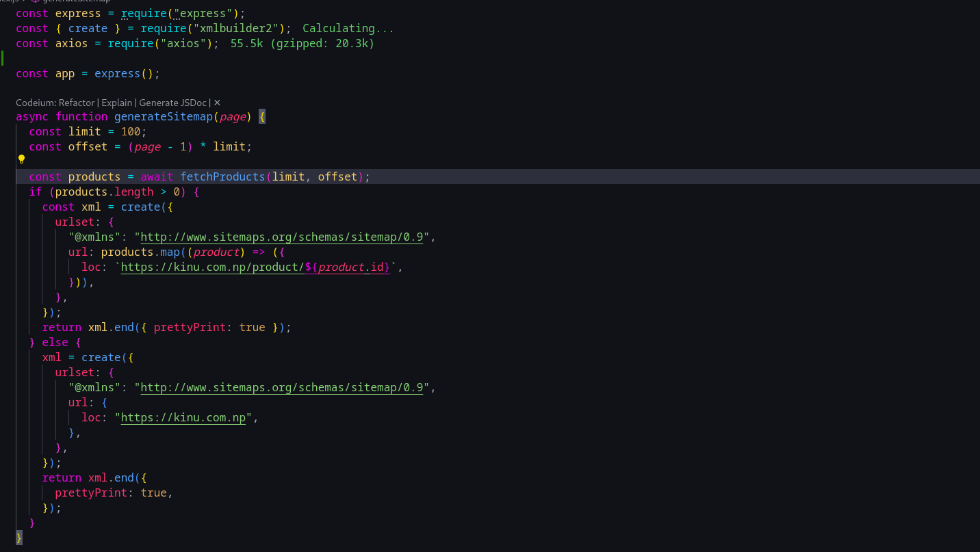Follow the https://kinu.com.np link
Image resolution: width=980 pixels, height=552 pixels.
(x=182, y=417)
